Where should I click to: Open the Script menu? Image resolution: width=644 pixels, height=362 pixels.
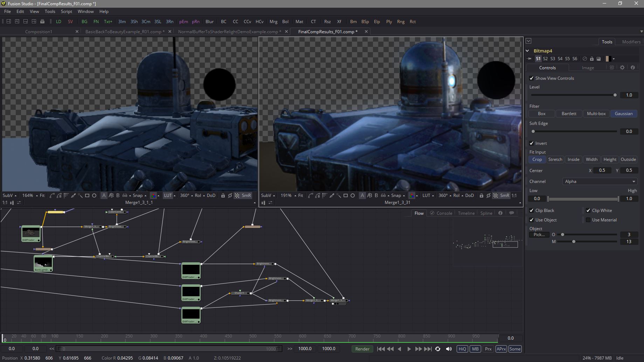coord(66,11)
